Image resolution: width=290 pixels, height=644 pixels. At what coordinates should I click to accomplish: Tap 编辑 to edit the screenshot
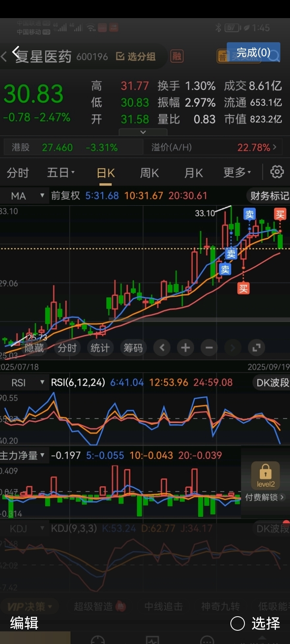coord(24,623)
